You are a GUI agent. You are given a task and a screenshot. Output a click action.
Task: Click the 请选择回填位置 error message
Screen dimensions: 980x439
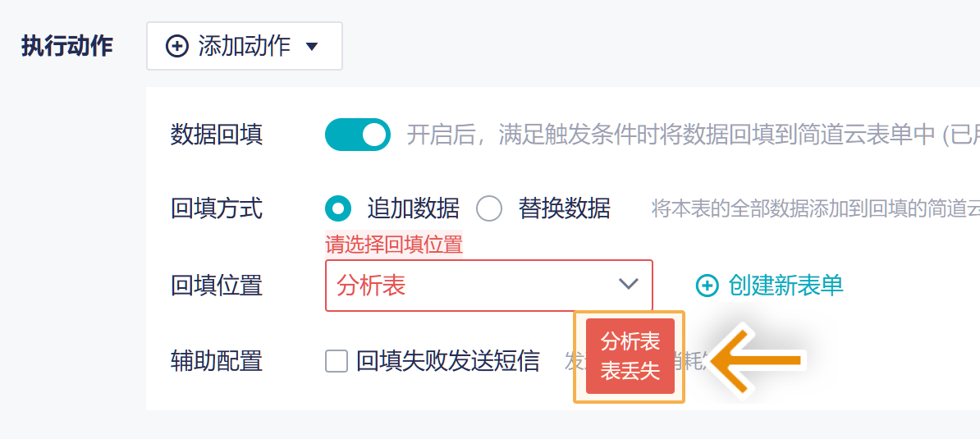(394, 245)
